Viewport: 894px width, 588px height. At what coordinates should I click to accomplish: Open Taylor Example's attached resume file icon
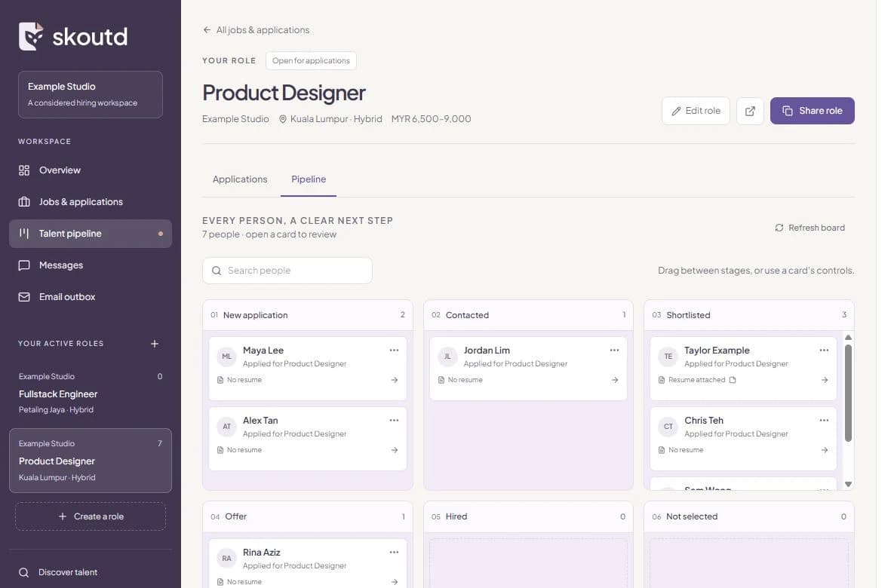[733, 380]
